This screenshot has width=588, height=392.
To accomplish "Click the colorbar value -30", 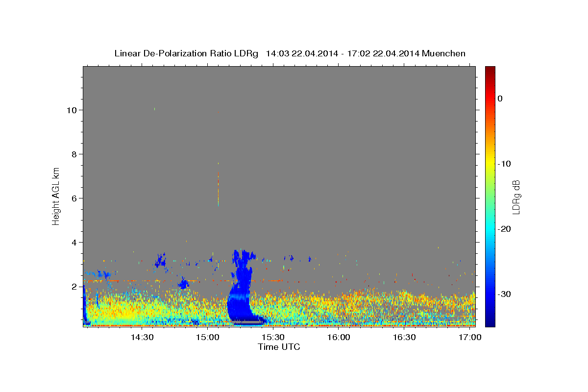I will click(x=504, y=294).
